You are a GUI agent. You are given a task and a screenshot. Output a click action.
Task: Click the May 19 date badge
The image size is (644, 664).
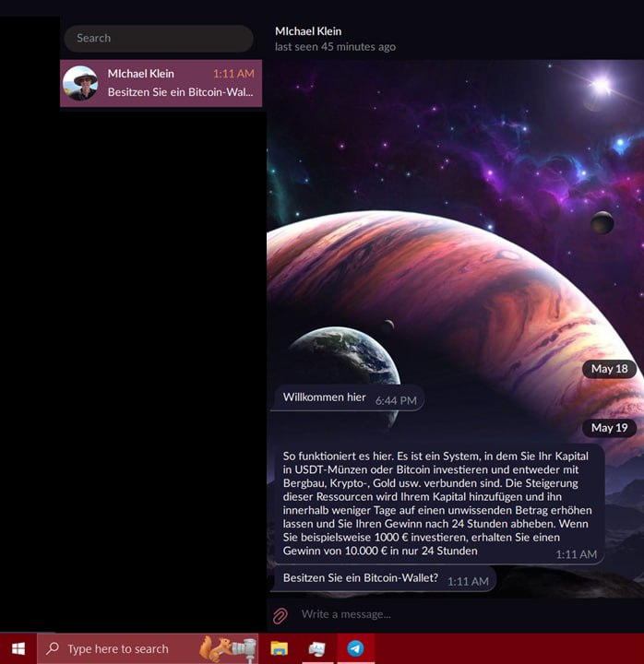[x=609, y=428]
